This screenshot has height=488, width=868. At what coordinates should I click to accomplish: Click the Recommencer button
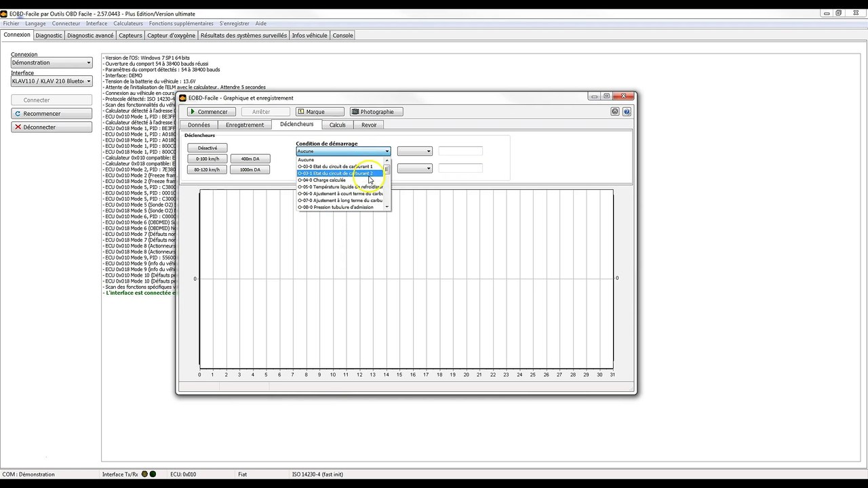tap(52, 114)
